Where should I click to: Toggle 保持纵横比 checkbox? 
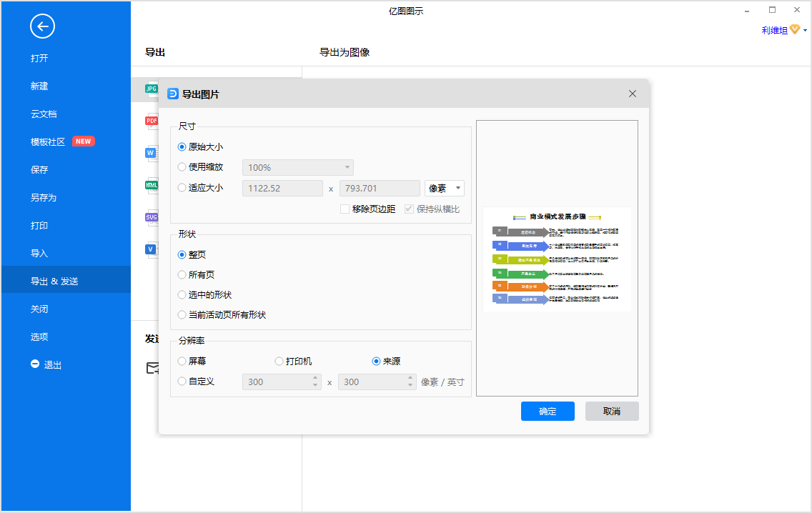click(432, 209)
